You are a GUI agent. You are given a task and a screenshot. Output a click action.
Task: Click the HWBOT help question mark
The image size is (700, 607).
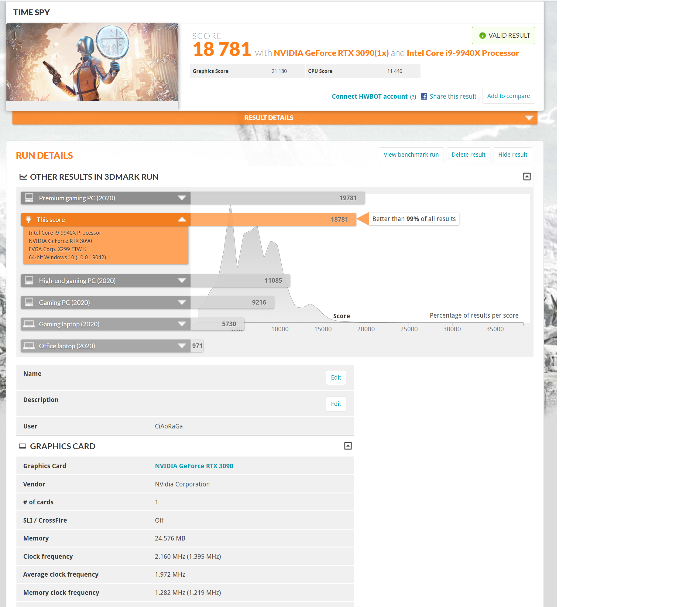[x=413, y=97]
